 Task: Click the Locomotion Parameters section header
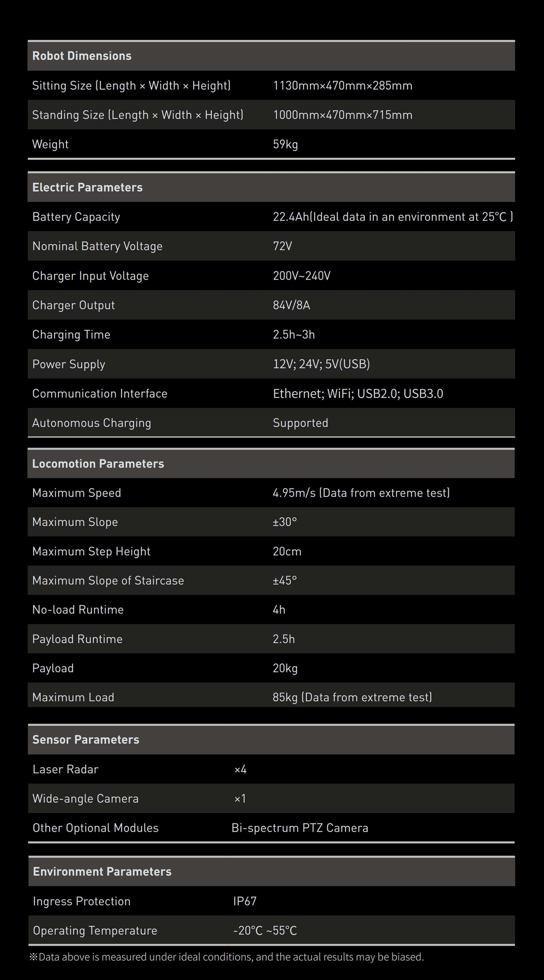(98, 463)
